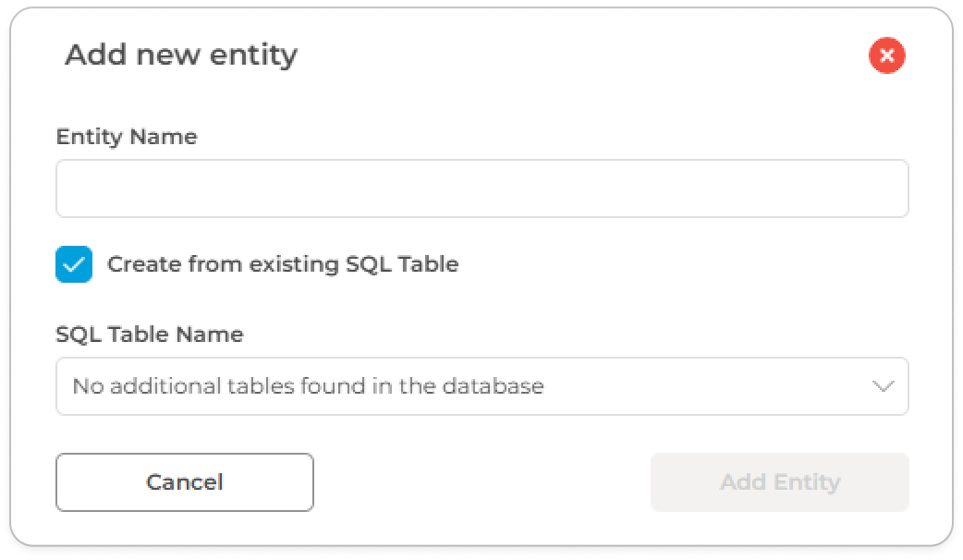Uncheck Create from existing SQL Table

pyautogui.click(x=74, y=264)
